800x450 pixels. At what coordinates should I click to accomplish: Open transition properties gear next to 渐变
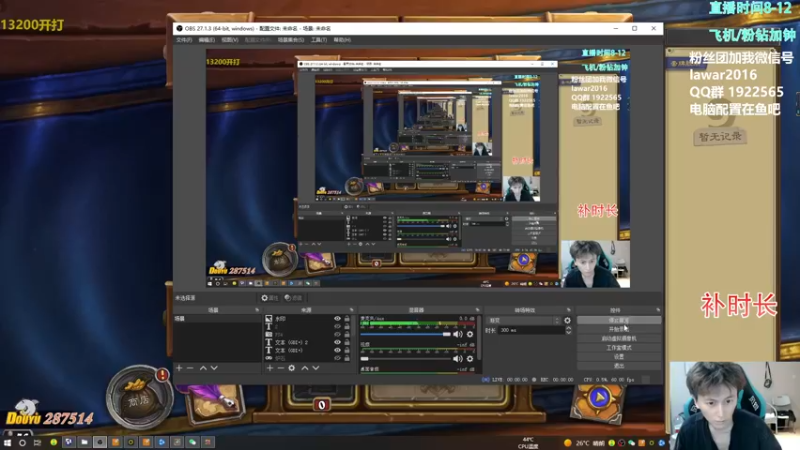point(567,320)
